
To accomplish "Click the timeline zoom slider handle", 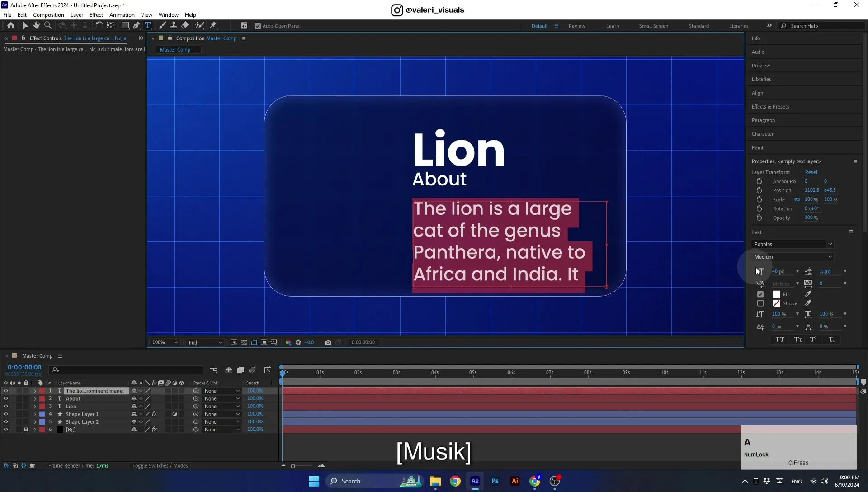I will 293,466.
